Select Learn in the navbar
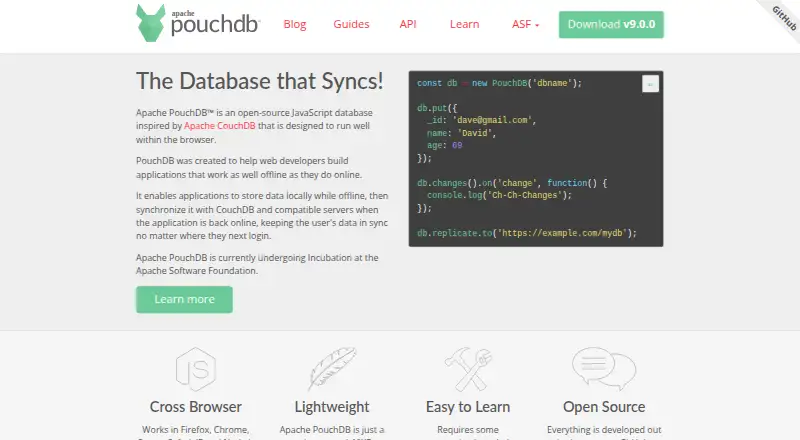 [464, 24]
